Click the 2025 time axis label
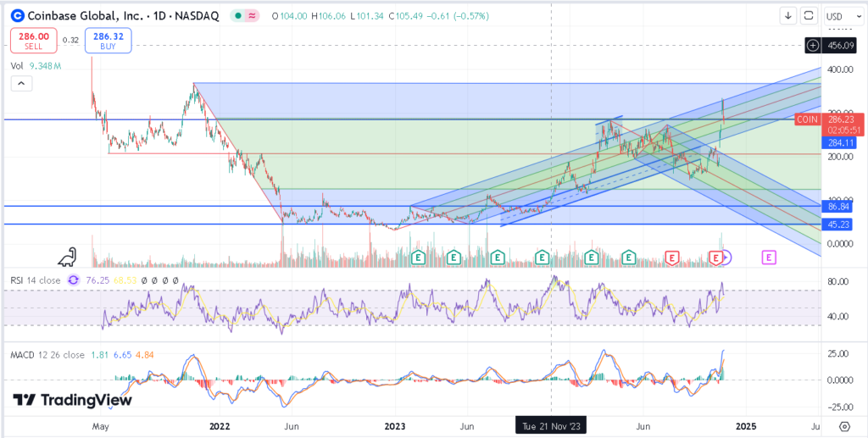 (744, 426)
